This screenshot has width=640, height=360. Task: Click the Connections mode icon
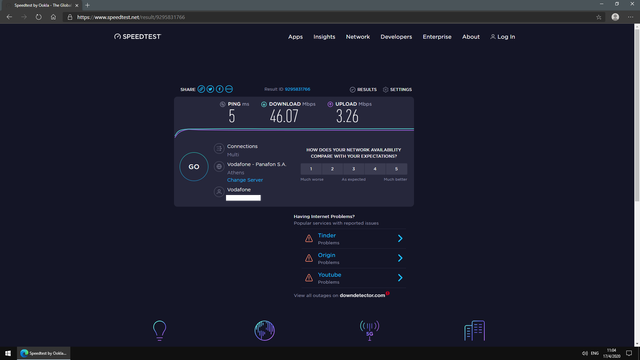click(x=219, y=149)
